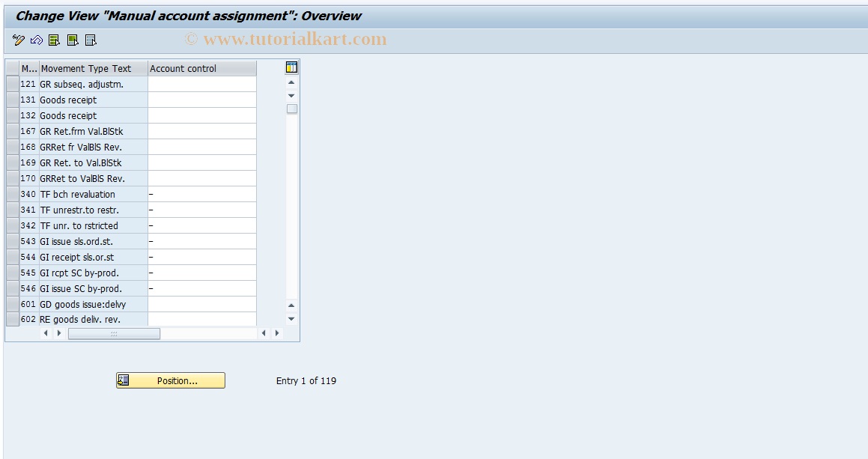The height and width of the screenshot is (459, 868).
Task: Select row for movement type 131
Action: point(12,100)
